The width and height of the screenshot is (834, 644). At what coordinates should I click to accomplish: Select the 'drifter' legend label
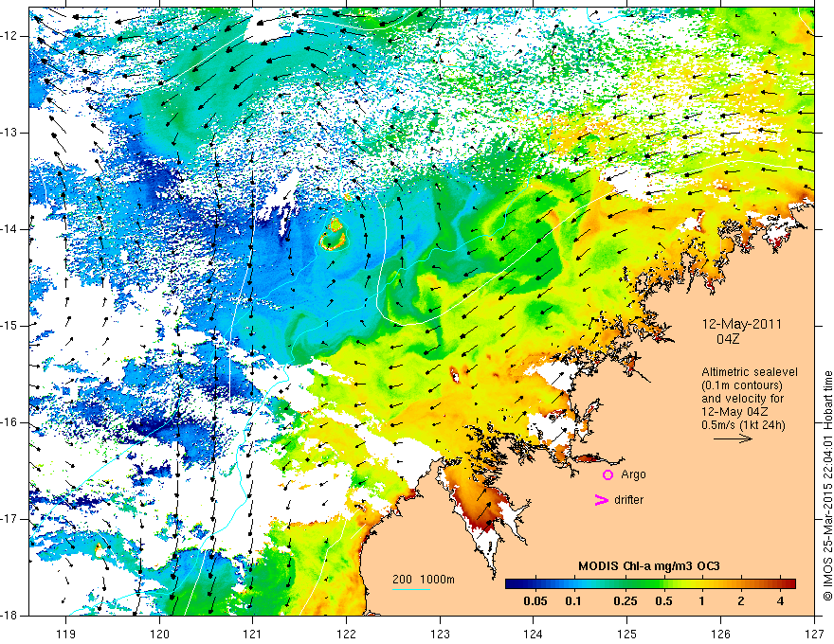[x=628, y=500]
